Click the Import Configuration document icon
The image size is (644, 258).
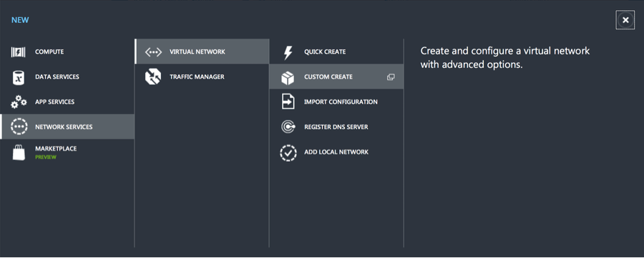(x=288, y=102)
